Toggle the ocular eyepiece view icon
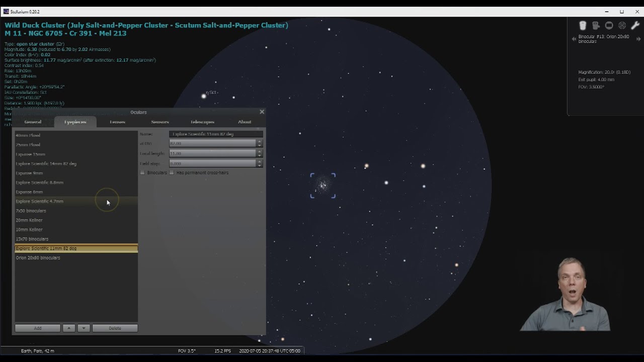 coord(583,26)
